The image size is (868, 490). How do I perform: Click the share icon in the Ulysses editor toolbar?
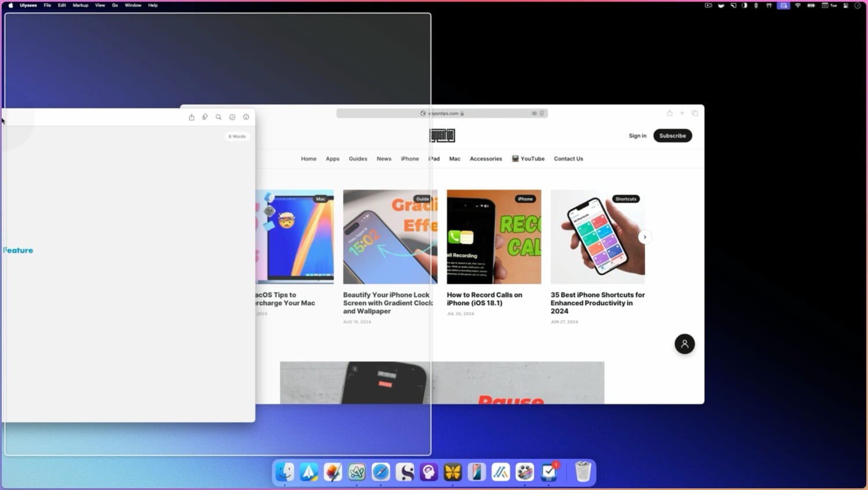click(192, 117)
